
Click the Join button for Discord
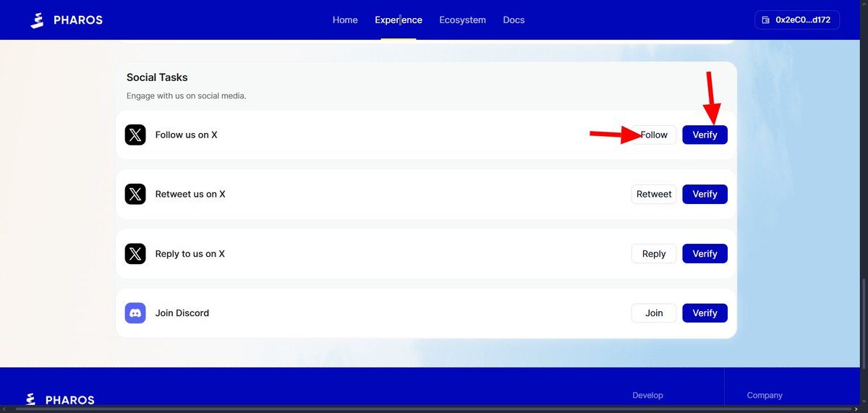pyautogui.click(x=654, y=313)
